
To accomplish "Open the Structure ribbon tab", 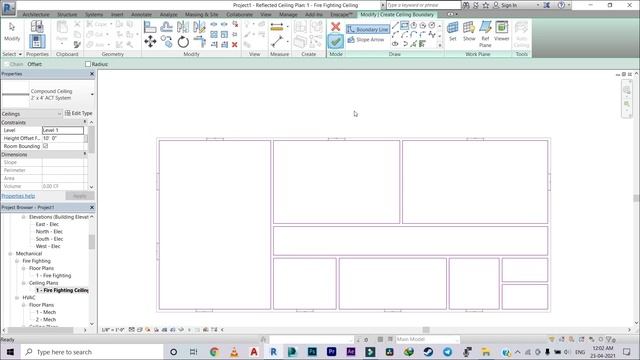I will click(67, 14).
